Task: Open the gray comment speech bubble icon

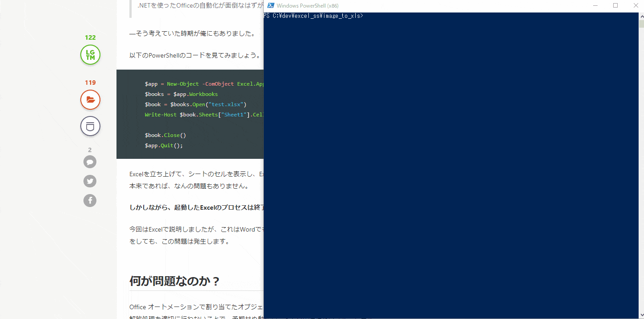Action: pos(90,162)
